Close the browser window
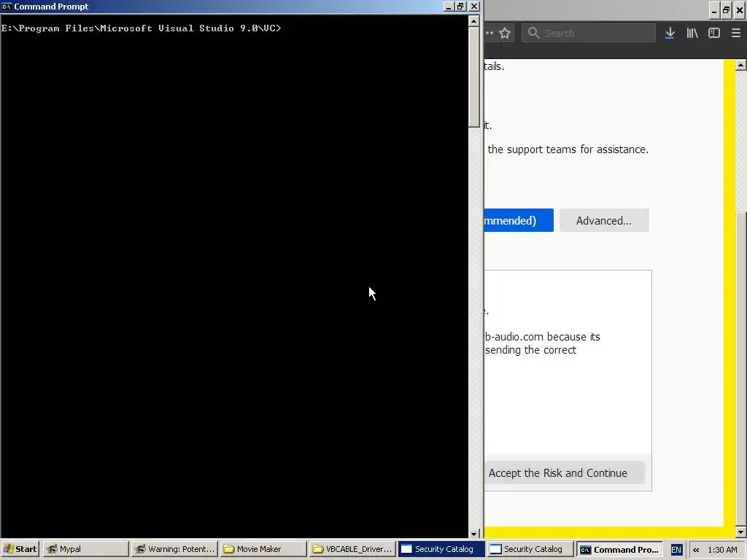The width and height of the screenshot is (747, 560). (x=740, y=10)
